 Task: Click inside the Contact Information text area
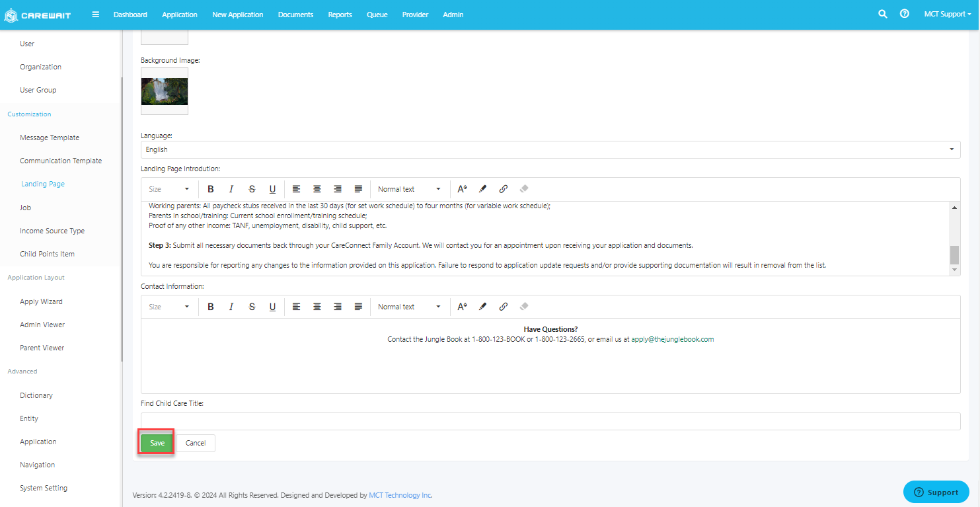[550, 356]
